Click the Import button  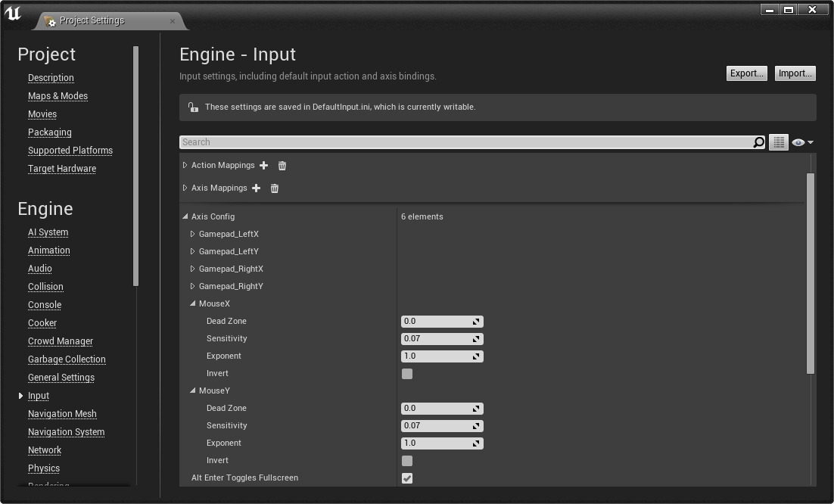795,73
